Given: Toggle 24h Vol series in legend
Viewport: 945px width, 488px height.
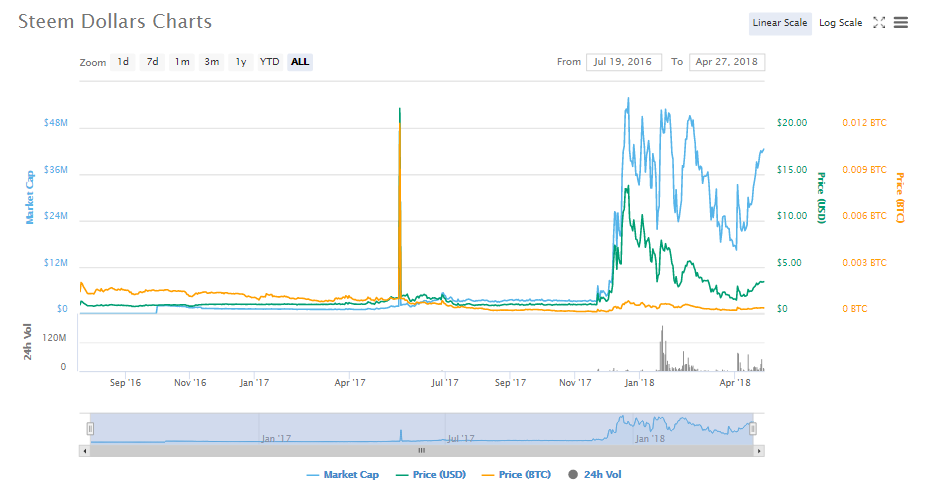Looking at the screenshot, I should [x=595, y=475].
